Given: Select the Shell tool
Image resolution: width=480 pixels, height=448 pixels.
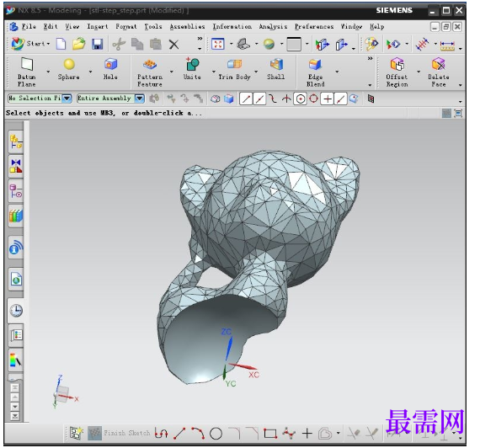Looking at the screenshot, I should [x=276, y=70].
